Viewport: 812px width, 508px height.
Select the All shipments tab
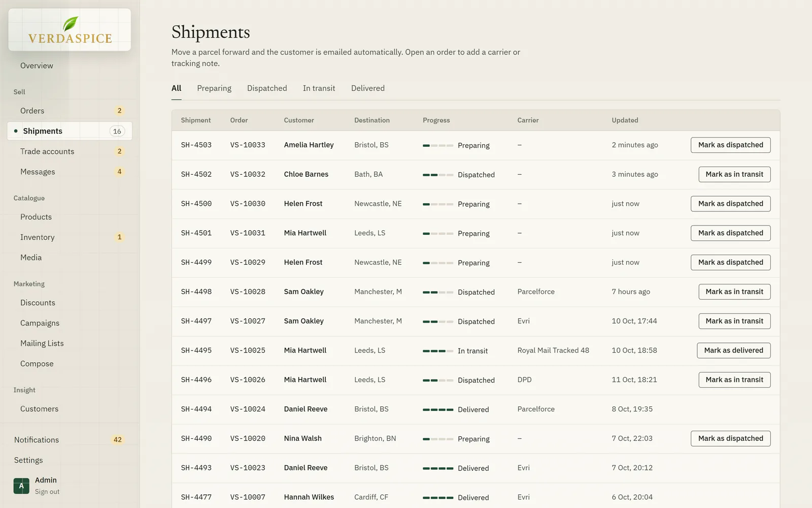click(x=176, y=88)
